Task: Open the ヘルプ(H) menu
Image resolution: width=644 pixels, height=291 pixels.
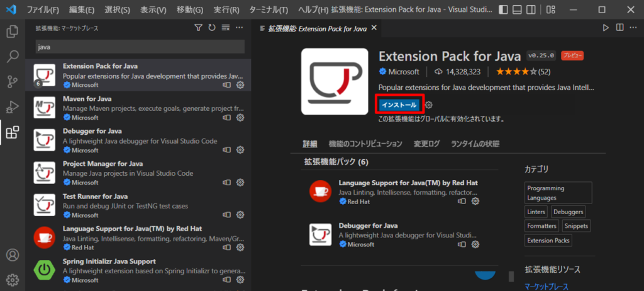Action: tap(313, 9)
